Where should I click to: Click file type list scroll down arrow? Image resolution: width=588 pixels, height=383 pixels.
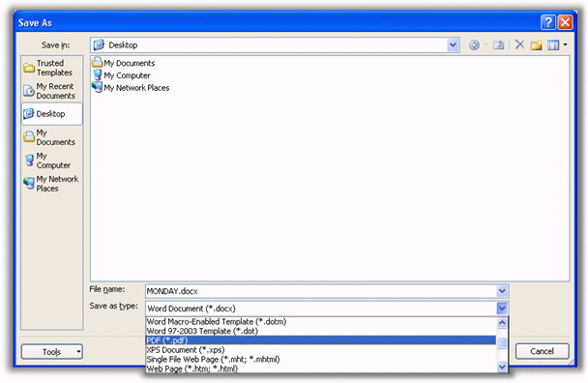click(502, 367)
